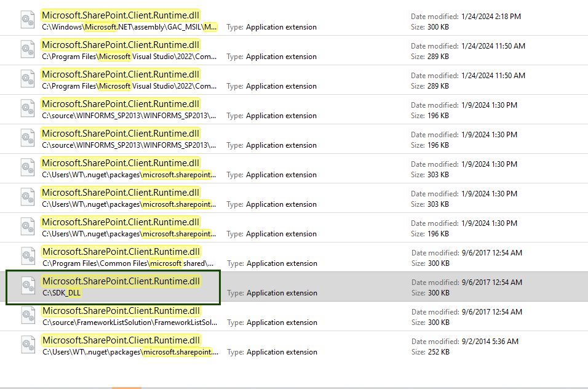Click the icon of the first 289 KB result

(28, 49)
